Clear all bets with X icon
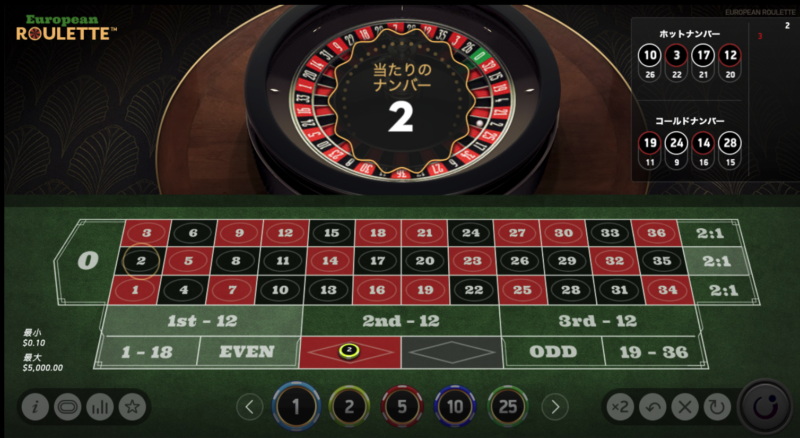 click(x=685, y=407)
